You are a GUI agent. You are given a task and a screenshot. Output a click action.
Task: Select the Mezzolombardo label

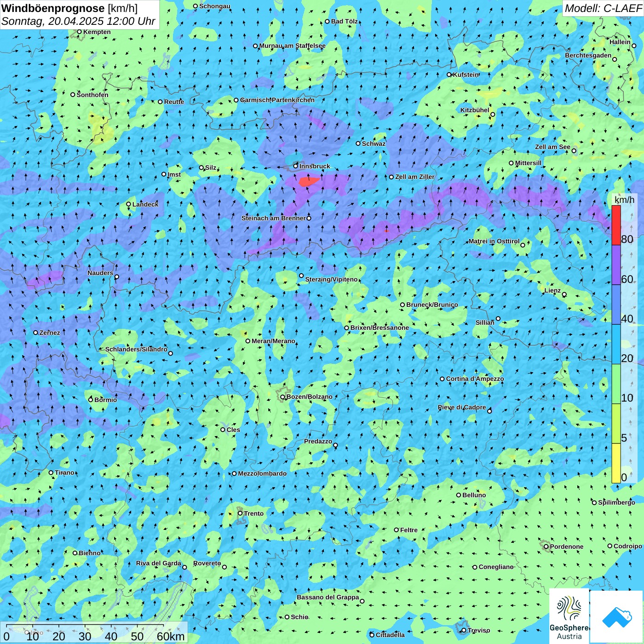point(262,473)
